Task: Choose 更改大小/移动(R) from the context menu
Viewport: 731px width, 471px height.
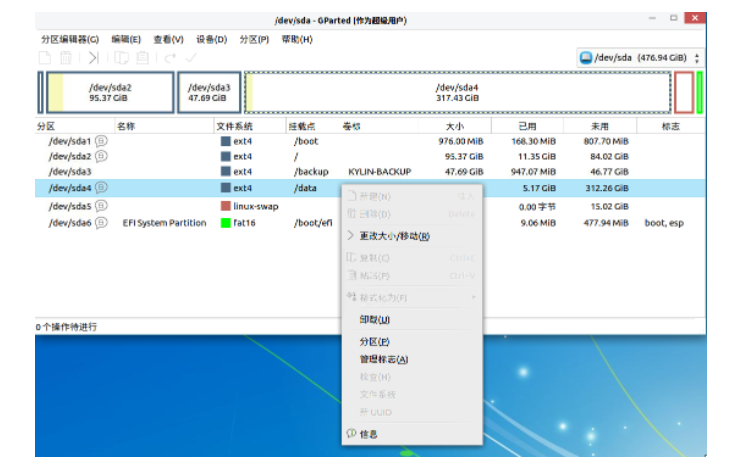Action: point(412,236)
